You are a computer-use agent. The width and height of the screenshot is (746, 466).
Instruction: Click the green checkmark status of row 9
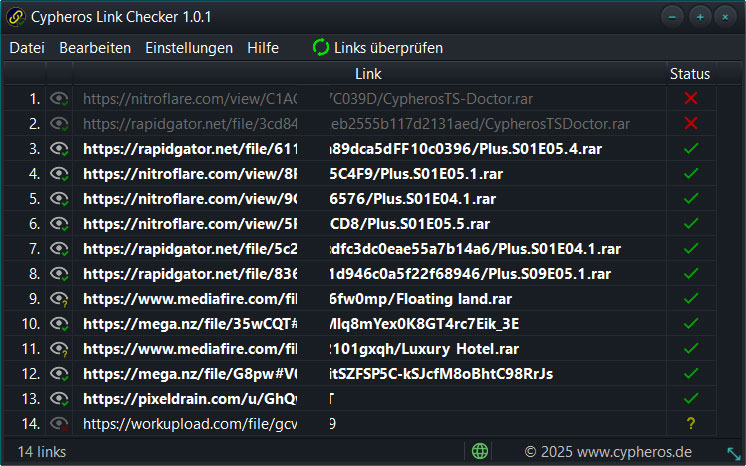pyautogui.click(x=691, y=298)
